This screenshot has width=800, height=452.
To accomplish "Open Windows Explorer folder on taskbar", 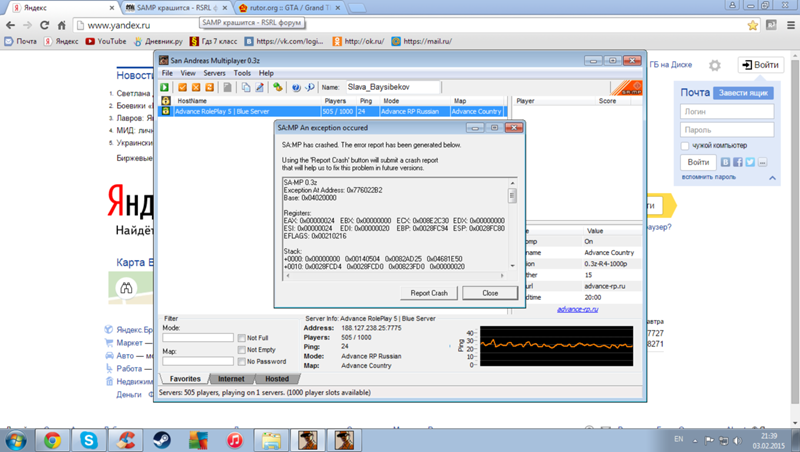I will coord(271,440).
